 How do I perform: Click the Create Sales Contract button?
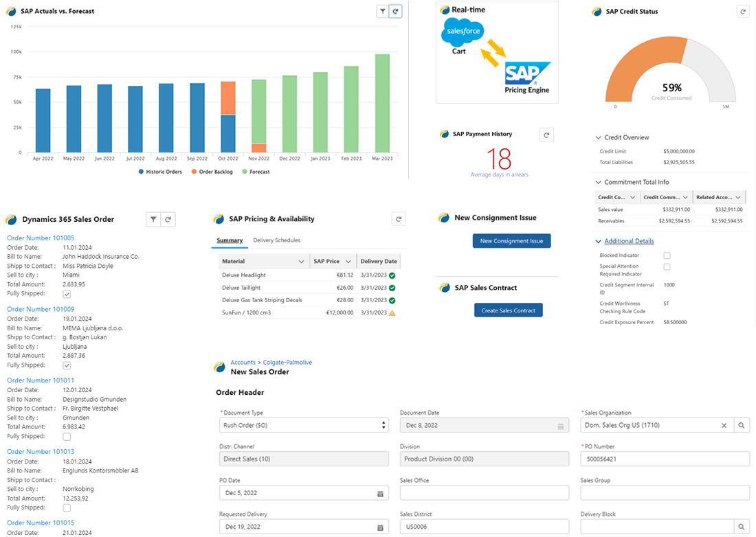click(508, 310)
